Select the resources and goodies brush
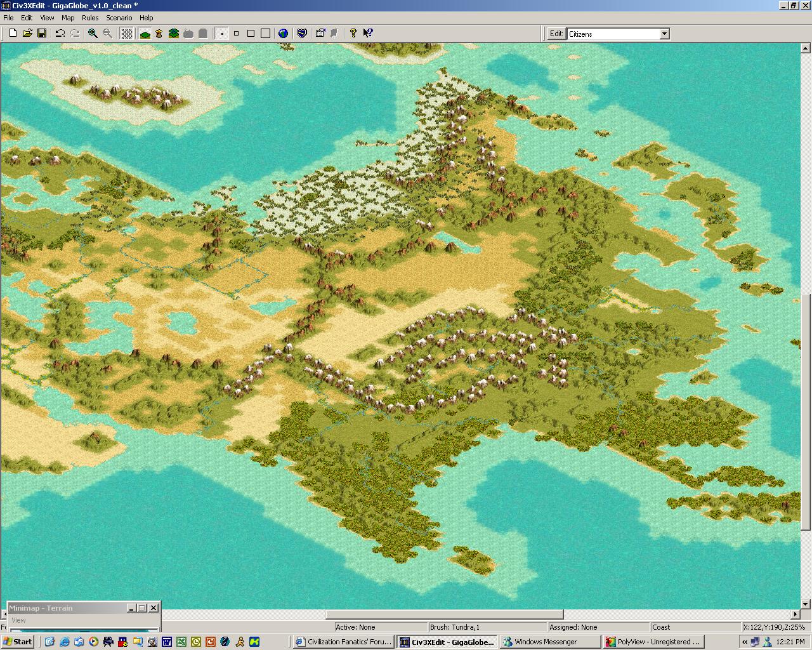Viewport: 812px width, 650px height. (x=159, y=34)
